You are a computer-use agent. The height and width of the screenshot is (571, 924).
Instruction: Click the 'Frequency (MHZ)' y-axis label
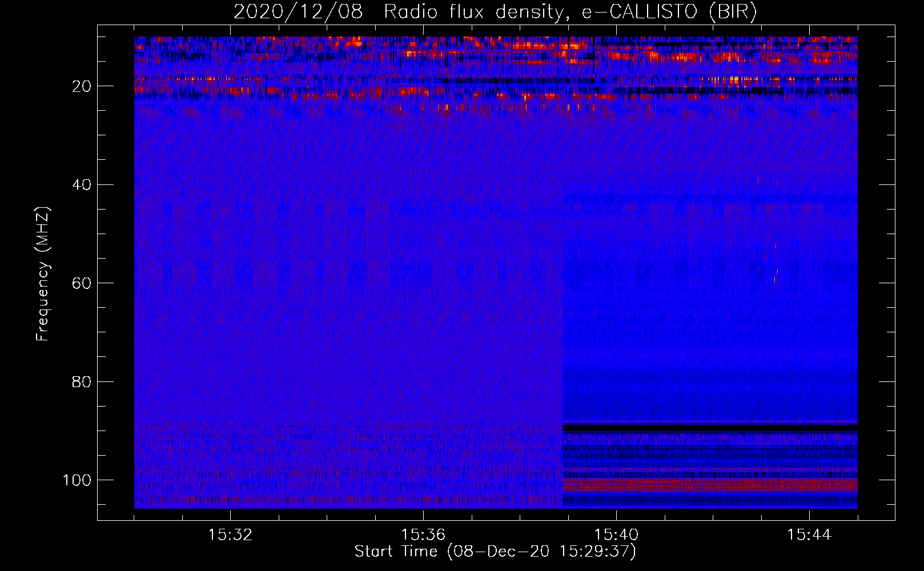[x=43, y=274]
